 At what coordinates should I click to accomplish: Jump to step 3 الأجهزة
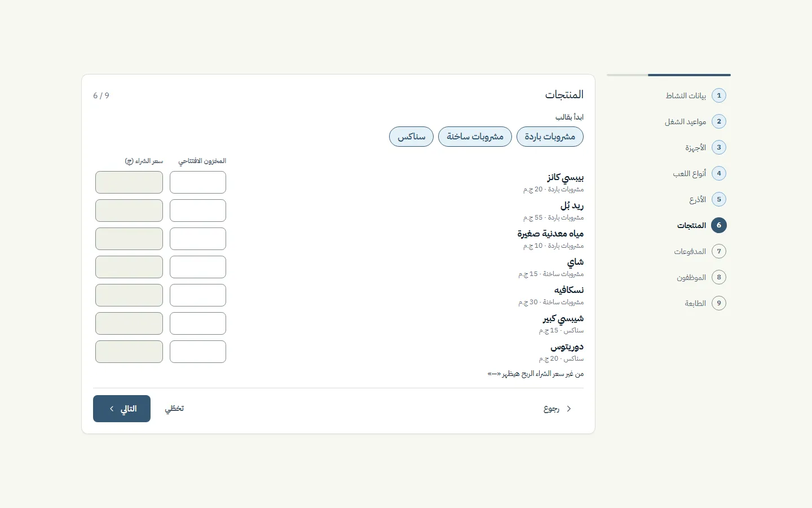click(705, 147)
